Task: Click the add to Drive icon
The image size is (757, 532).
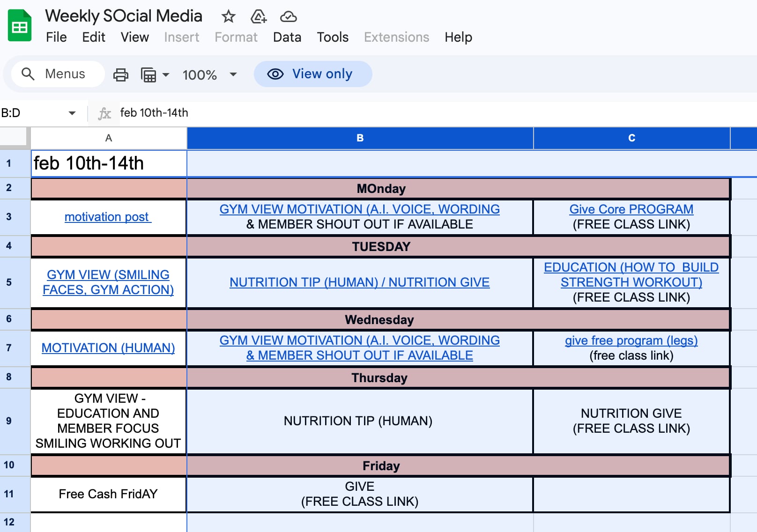Action: pos(259,17)
